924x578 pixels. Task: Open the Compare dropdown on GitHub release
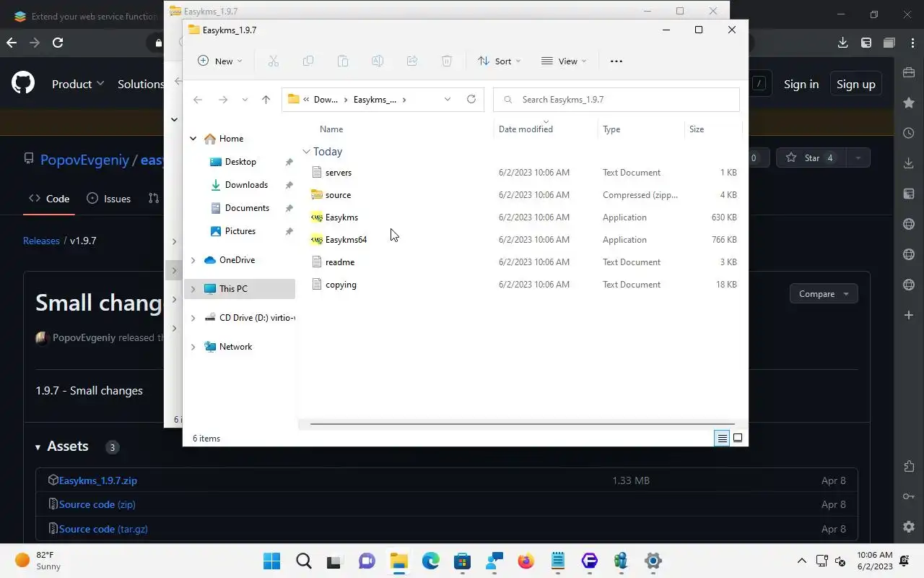point(824,294)
